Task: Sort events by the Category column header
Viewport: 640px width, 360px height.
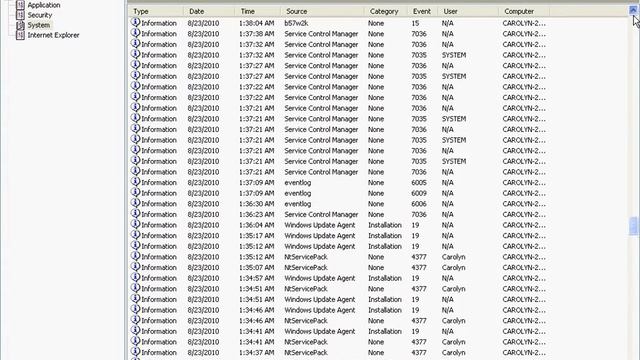Action: [386, 11]
